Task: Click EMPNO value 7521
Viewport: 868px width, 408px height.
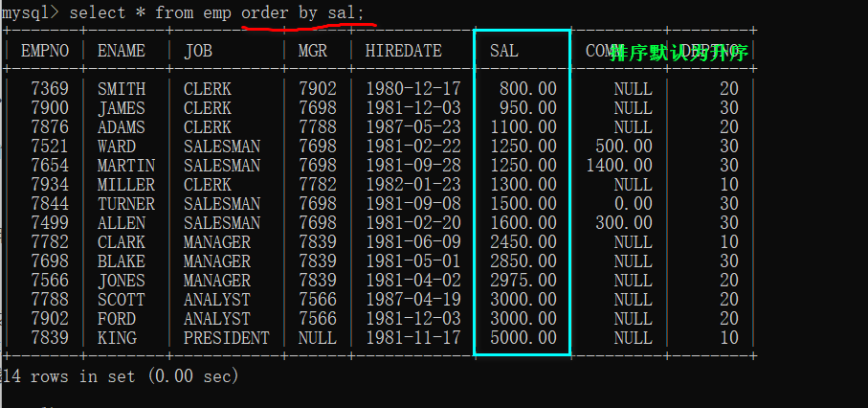Action: coord(50,147)
